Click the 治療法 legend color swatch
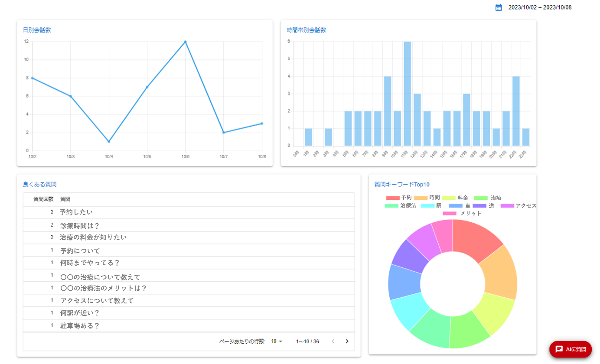The image size is (600, 364). coord(391,205)
